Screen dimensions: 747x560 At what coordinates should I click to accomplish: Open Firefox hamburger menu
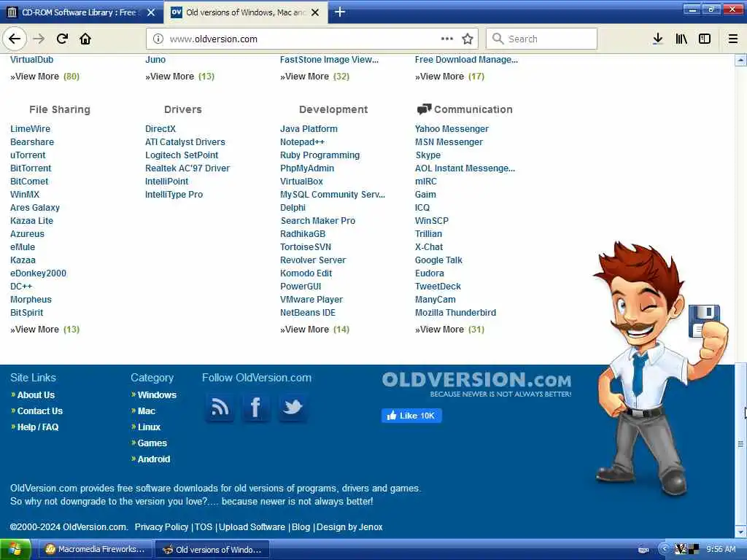point(733,39)
